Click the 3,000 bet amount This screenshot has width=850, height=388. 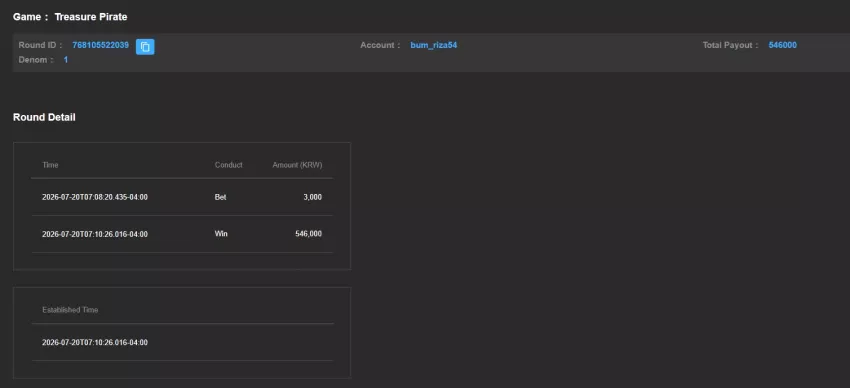coord(312,197)
